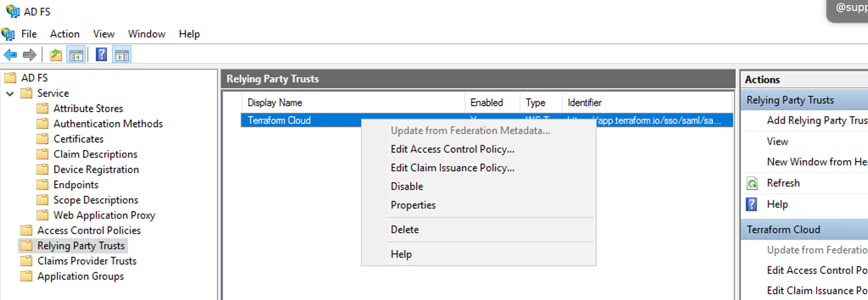Screen dimensions: 868x300
Task: Select Properties in the context menu
Action: (413, 205)
